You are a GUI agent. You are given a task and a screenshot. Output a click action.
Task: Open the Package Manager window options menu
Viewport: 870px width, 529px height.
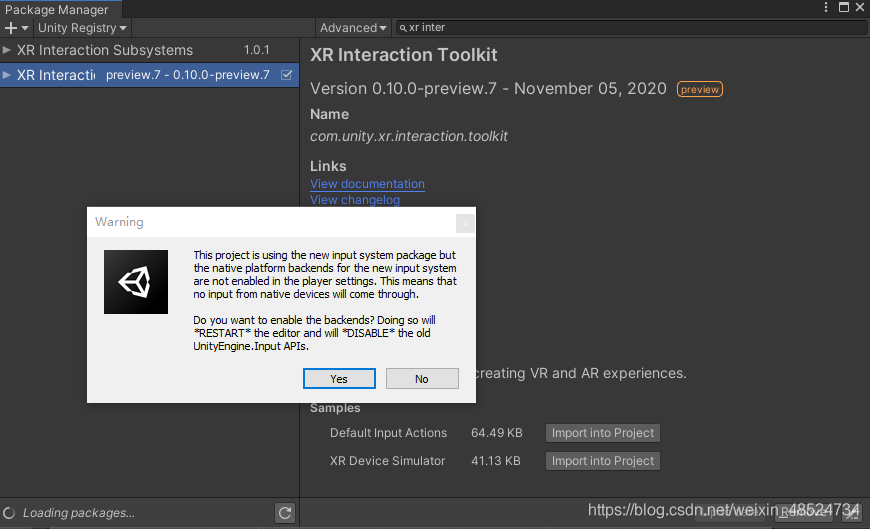point(826,7)
